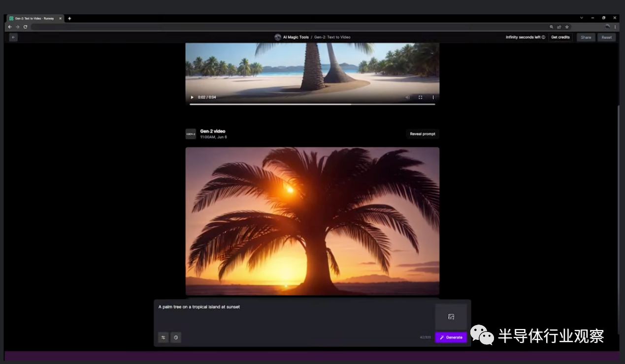Click the Reveal prompt button
Viewport: 625px width, 364px height.
[422, 134]
